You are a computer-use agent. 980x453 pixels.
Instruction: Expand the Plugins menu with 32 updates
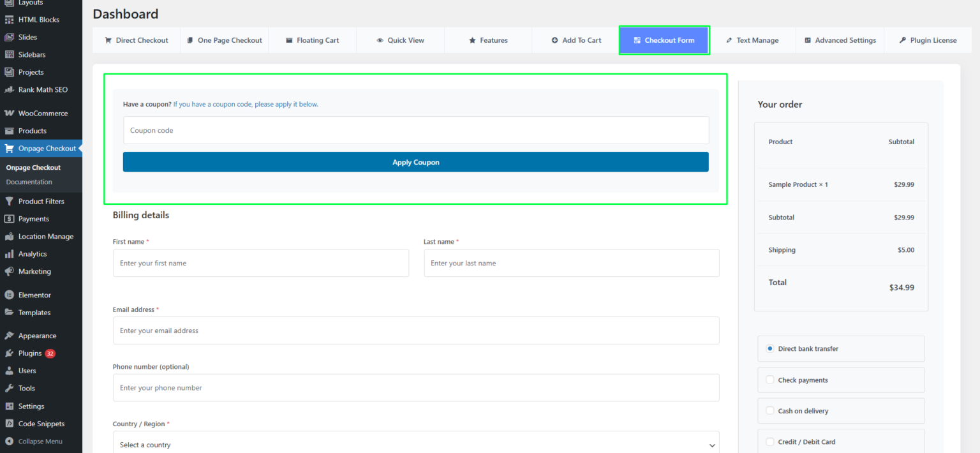pyautogui.click(x=30, y=353)
